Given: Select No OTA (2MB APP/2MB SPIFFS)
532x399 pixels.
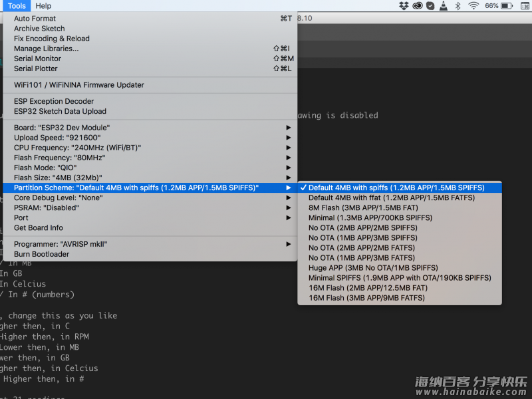Looking at the screenshot, I should coord(400,227).
